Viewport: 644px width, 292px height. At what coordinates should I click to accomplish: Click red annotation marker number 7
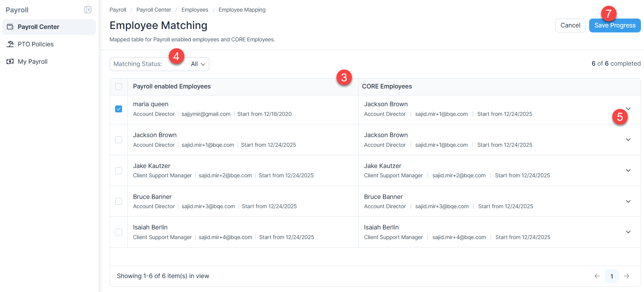coord(608,14)
